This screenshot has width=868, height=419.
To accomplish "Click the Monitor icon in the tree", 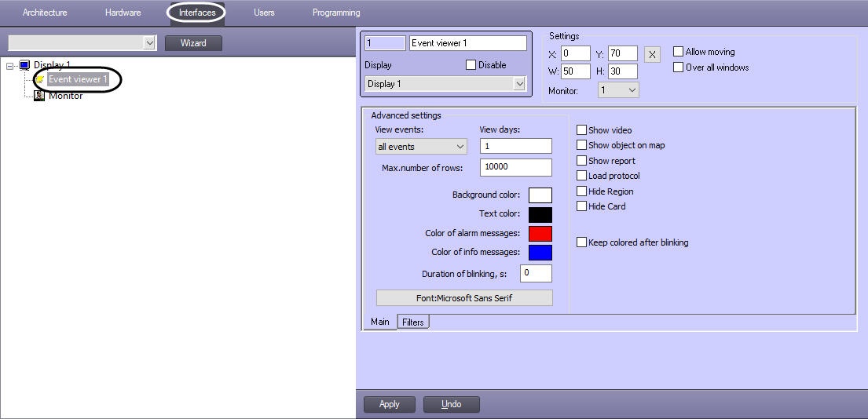I will [39, 95].
